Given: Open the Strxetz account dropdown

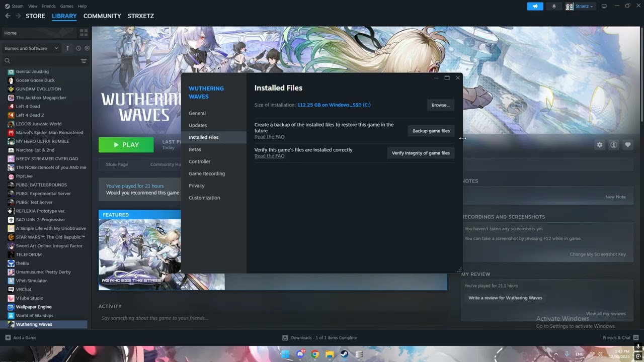Looking at the screenshot, I should click(580, 6).
